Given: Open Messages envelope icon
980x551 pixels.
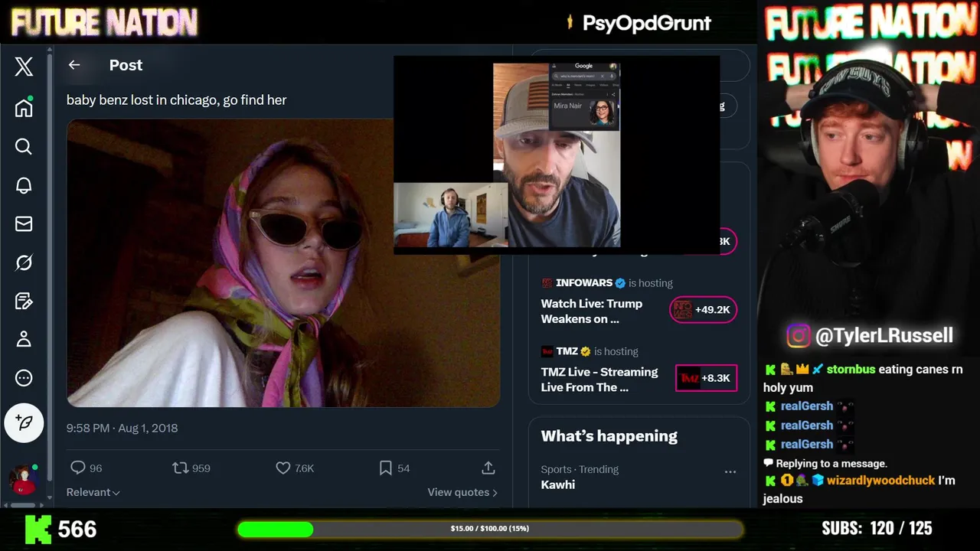Looking at the screenshot, I should [x=24, y=223].
